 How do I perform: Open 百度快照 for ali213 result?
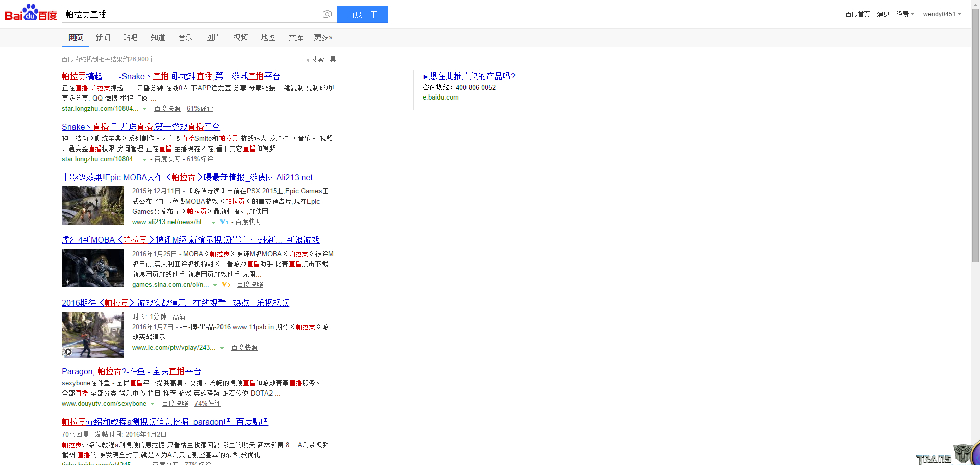point(249,222)
